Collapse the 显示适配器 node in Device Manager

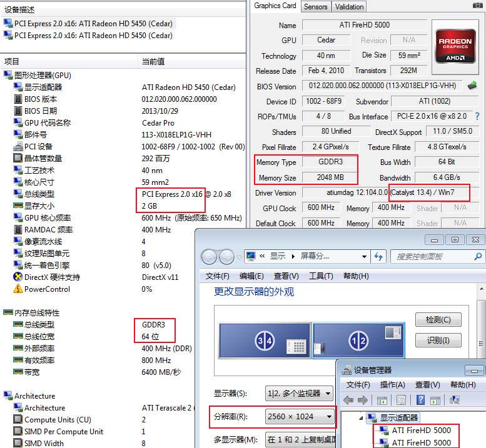pyautogui.click(x=361, y=418)
